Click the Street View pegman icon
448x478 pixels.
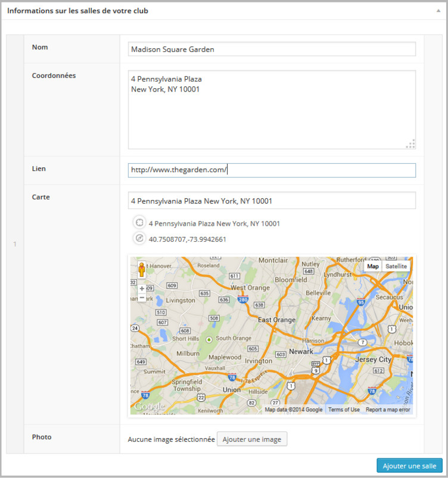(142, 270)
